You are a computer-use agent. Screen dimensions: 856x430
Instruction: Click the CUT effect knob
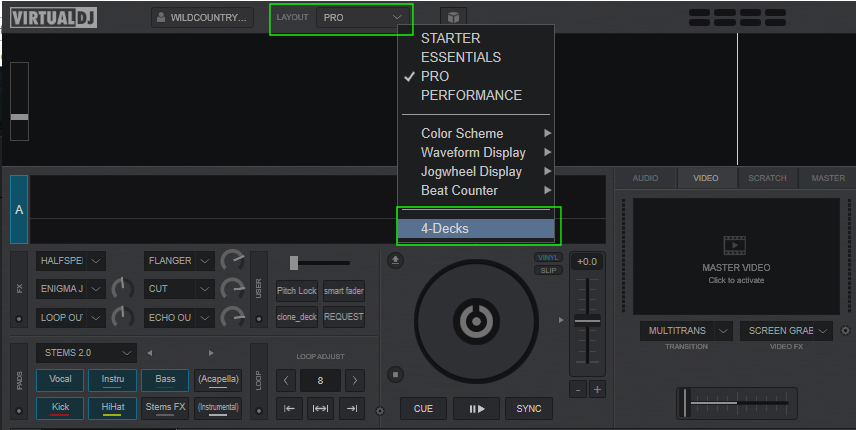point(233,289)
